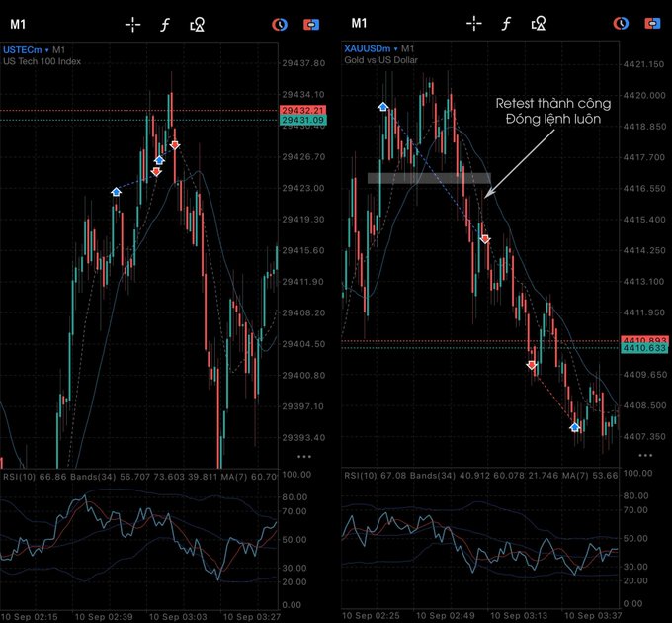672x623 pixels.
Task: Select blue buy marker near 4419.5 on XAUUSDm
Action: click(383, 107)
